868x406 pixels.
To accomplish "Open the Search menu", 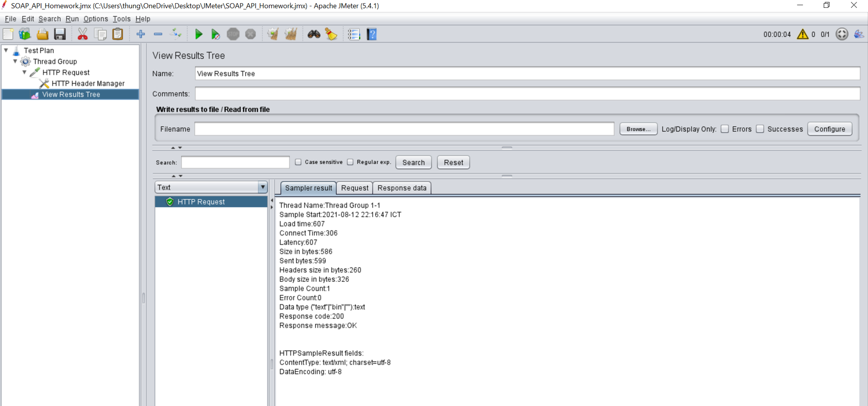I will pos(49,19).
